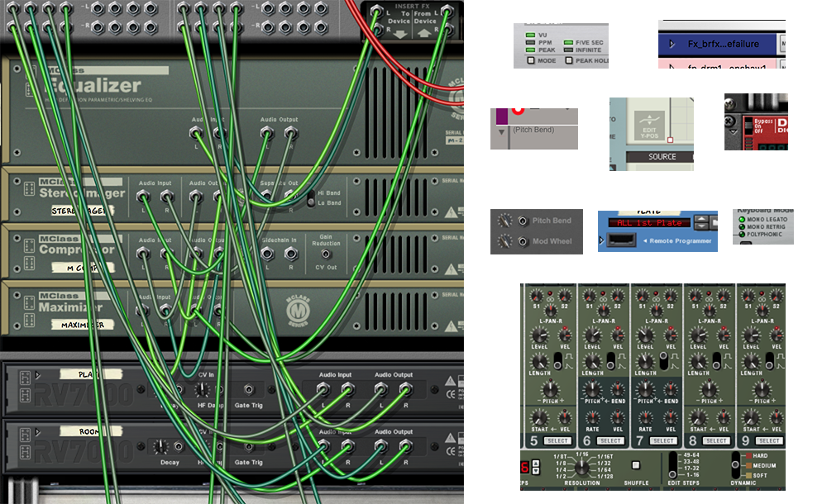Flip the Bypass On Off switch
This screenshot has width=827, height=504.
tap(748, 126)
